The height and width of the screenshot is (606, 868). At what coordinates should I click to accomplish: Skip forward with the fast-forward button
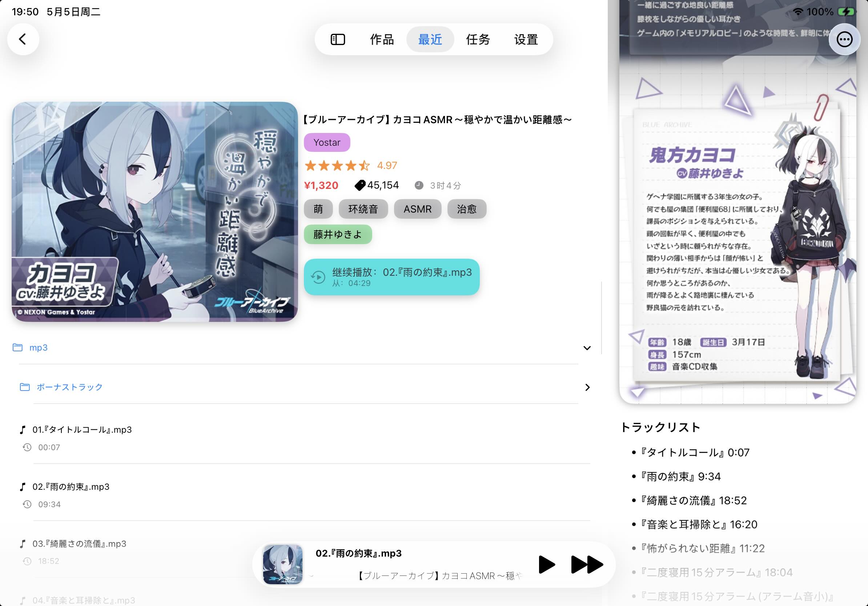point(587,565)
